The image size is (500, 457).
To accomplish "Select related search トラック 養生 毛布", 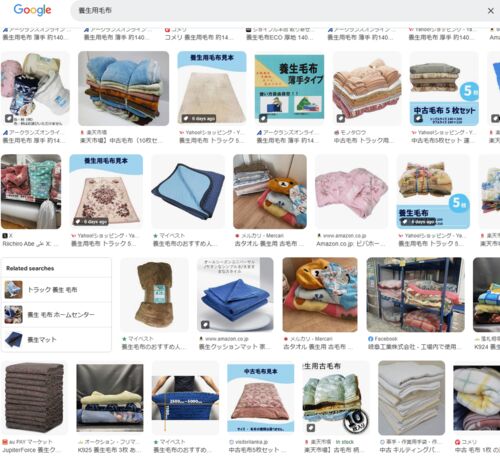I will [56, 290].
